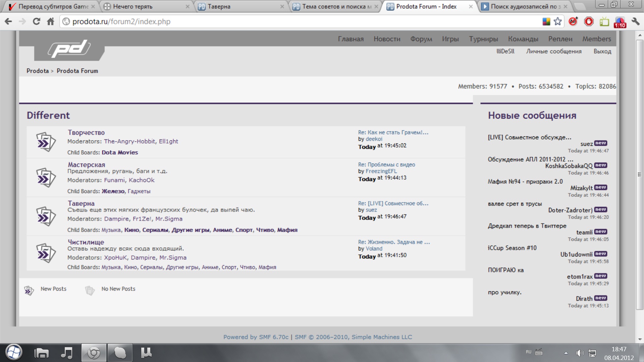
Task: Click the red AdBlock extension icon
Action: [589, 22]
